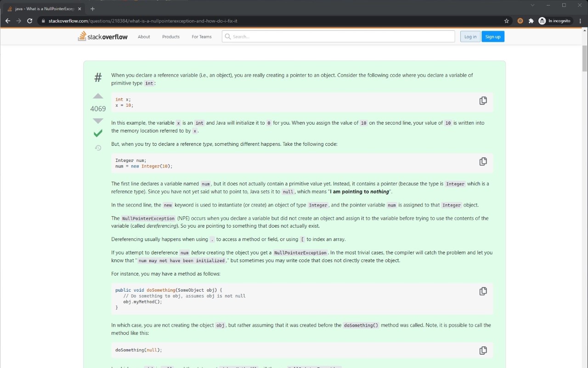Open the For Teams menu
This screenshot has height=368, width=588.
tap(201, 36)
